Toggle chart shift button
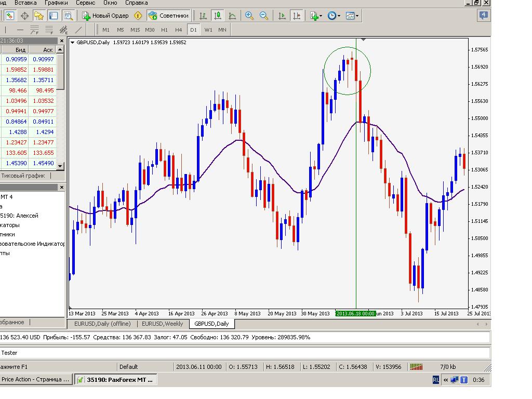This screenshot has height=399, width=532. (x=297, y=16)
